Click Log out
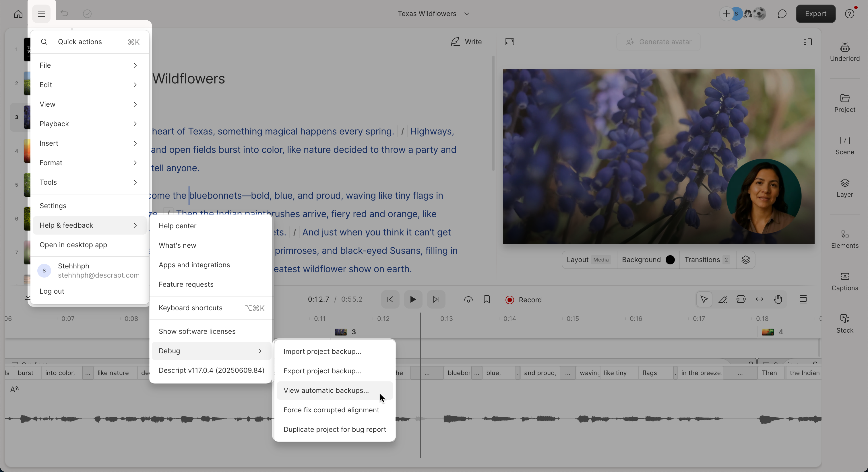This screenshot has height=472, width=868. [x=89, y=291]
